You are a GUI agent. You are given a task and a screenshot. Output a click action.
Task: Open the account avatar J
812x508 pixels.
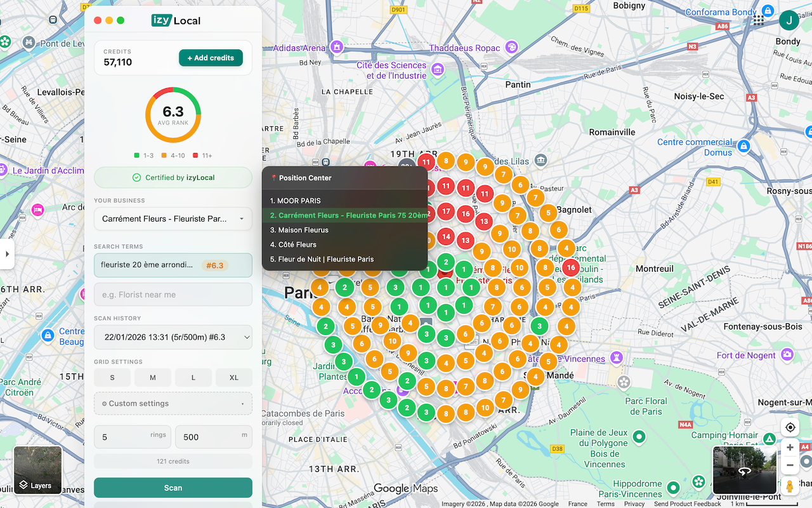(x=789, y=20)
